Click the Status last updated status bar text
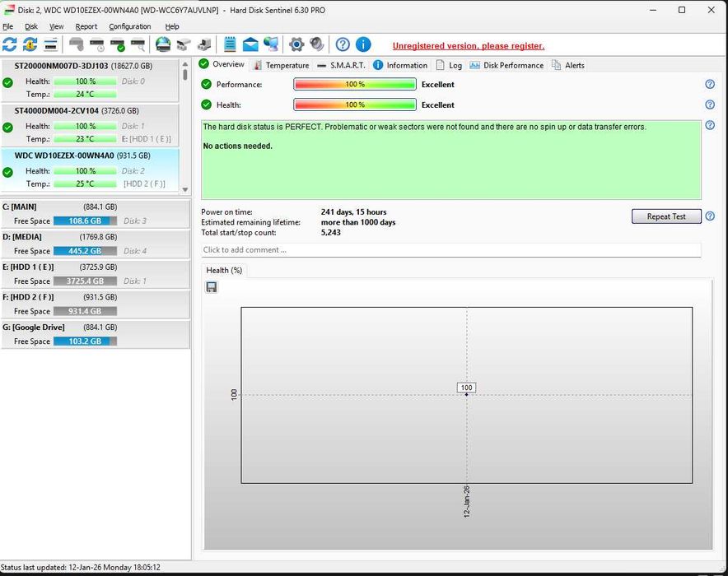 coord(81,567)
